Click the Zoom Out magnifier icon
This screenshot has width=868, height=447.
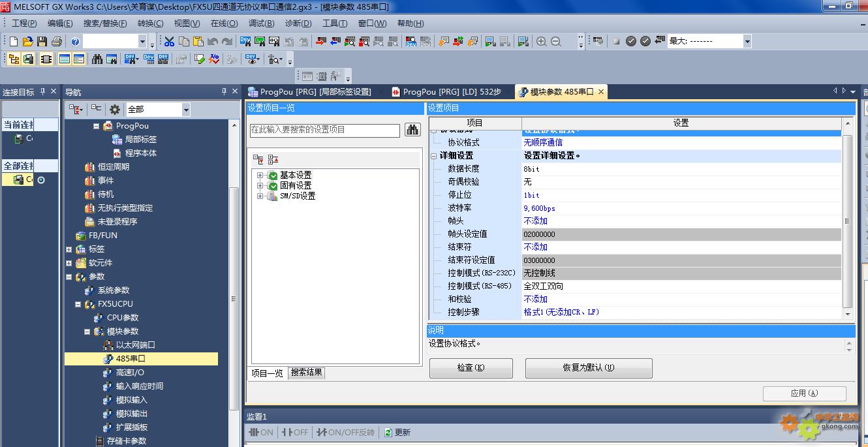point(556,41)
